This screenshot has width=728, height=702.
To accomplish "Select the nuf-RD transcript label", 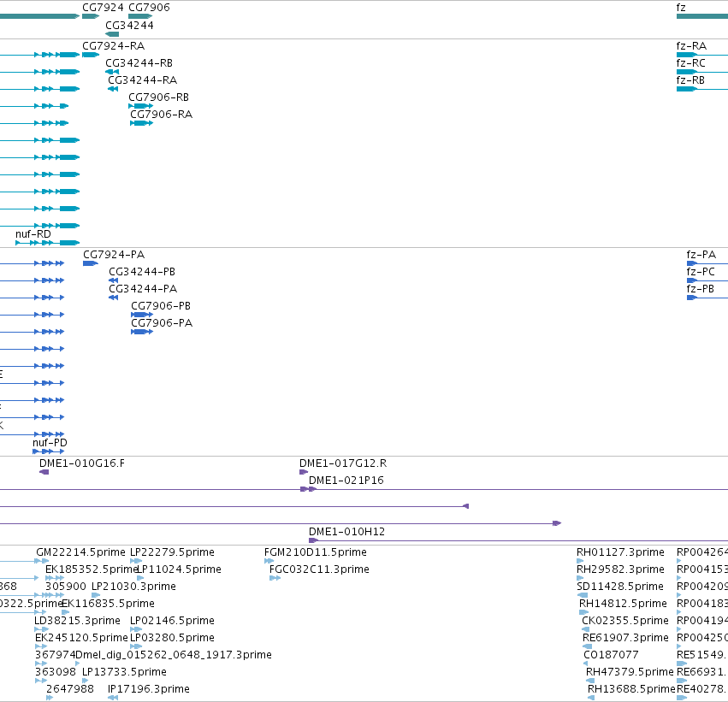I will point(33,234).
